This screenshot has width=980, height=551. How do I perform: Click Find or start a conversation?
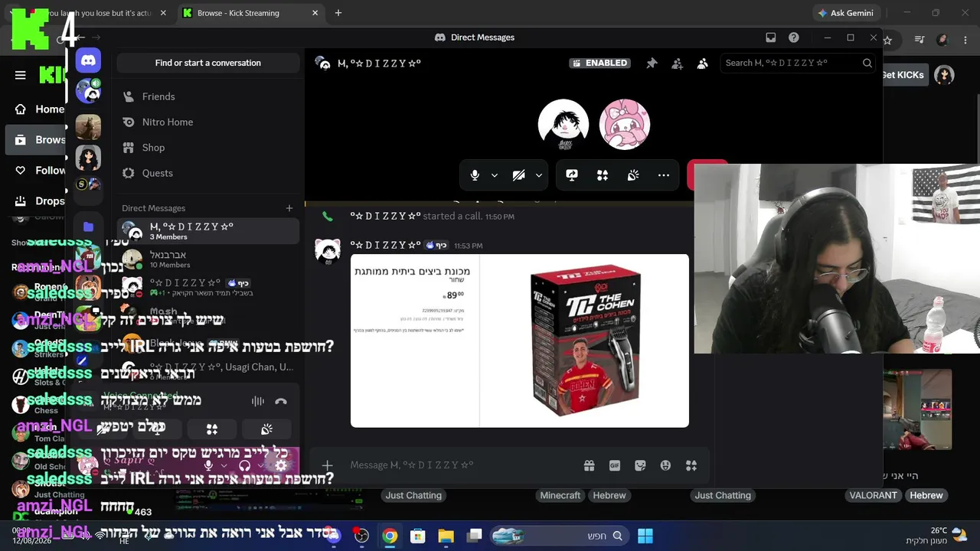coord(208,63)
